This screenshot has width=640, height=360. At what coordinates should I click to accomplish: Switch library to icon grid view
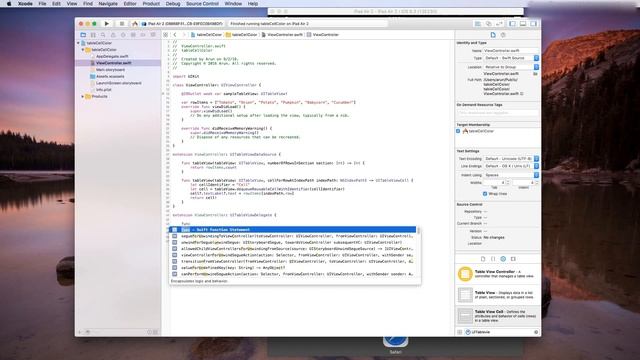point(460,332)
